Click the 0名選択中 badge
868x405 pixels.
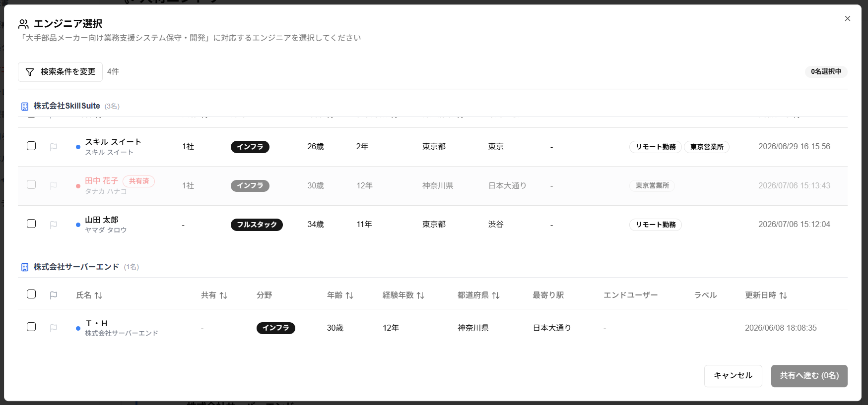(826, 72)
